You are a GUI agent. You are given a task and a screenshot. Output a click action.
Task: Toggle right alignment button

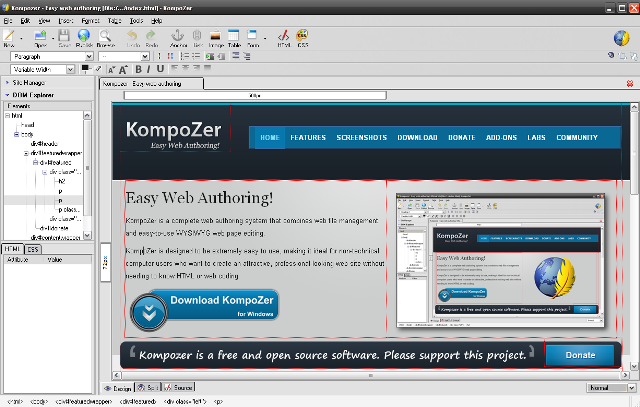coord(197,68)
